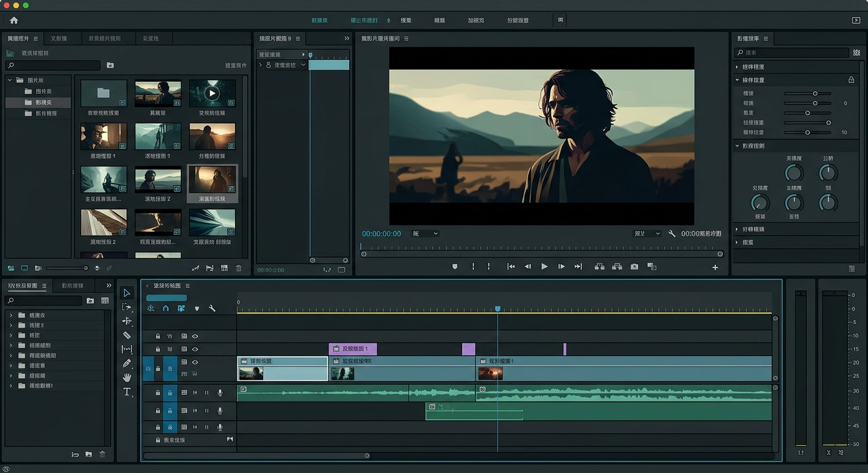Click the padlock in the right panel

pos(851,80)
